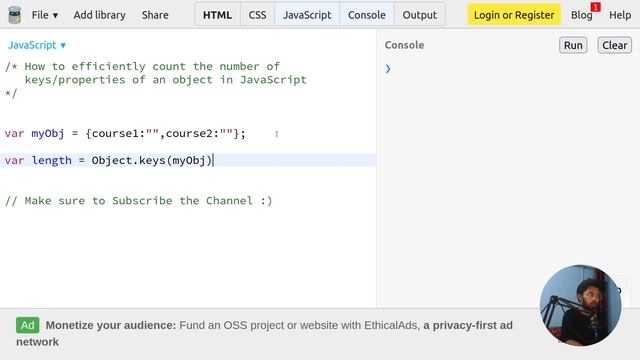Screen dimensions: 640x360
Task: Open the Add library menu
Action: [x=100, y=15]
